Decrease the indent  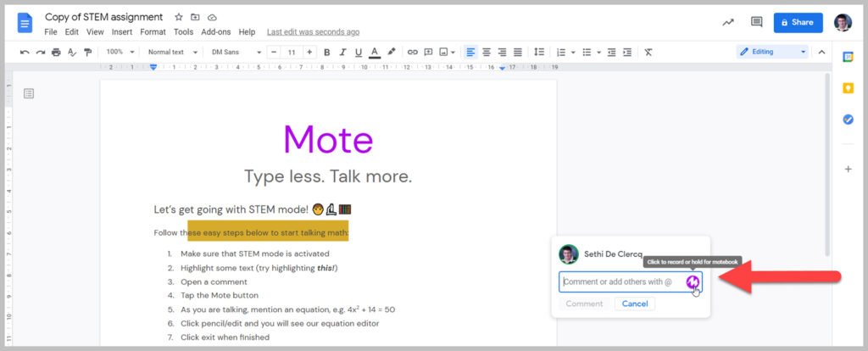[x=611, y=52]
